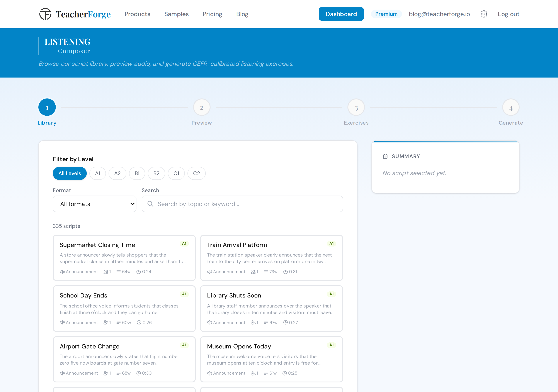Click word-count icon on Train Arrival Platform card
558x392 pixels.
(x=266, y=272)
